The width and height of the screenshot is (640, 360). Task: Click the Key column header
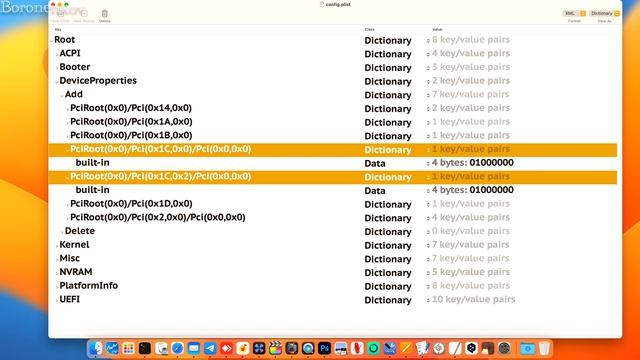pos(58,29)
